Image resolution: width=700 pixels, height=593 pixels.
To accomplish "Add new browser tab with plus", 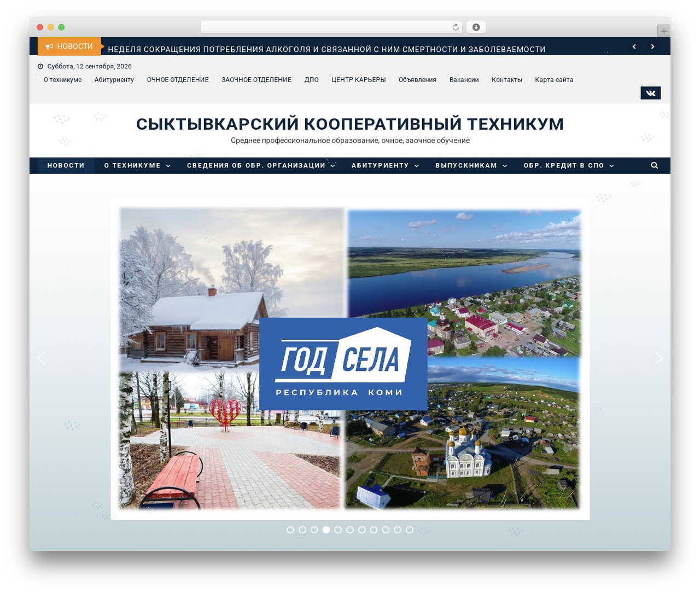I will point(663,31).
